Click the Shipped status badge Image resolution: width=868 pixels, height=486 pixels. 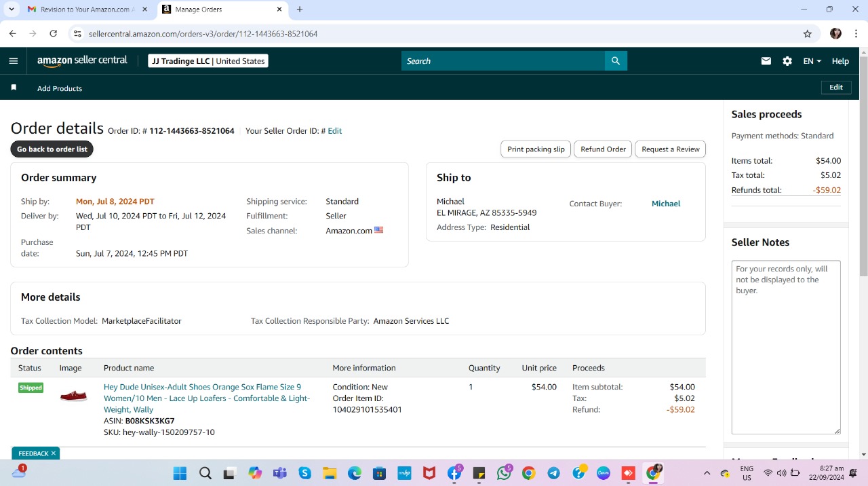point(31,388)
